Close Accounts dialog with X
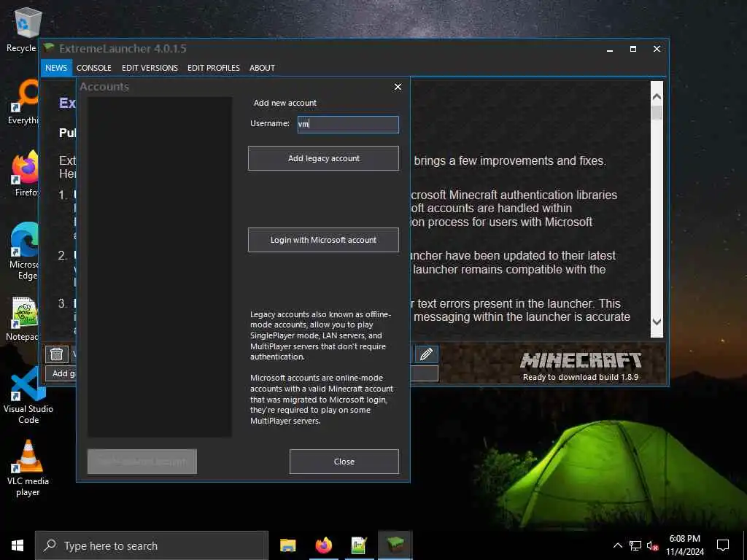The height and width of the screenshot is (560, 747). [398, 87]
